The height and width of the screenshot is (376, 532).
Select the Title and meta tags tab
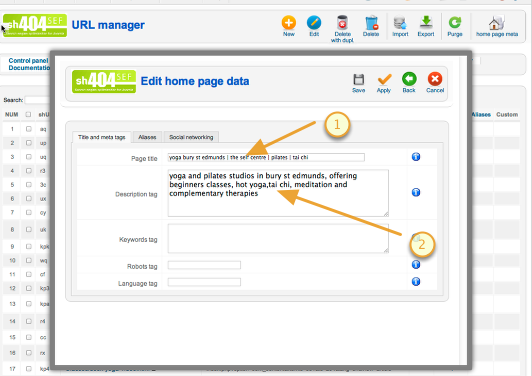coord(101,137)
